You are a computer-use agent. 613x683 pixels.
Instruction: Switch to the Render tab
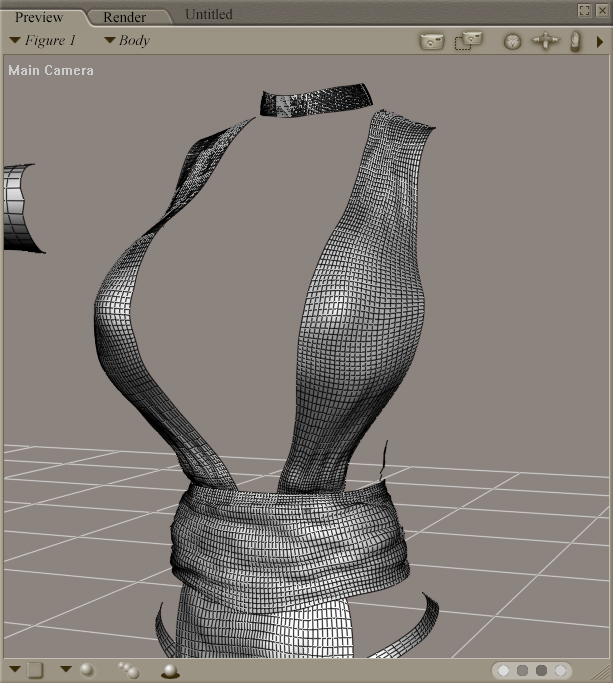(125, 17)
